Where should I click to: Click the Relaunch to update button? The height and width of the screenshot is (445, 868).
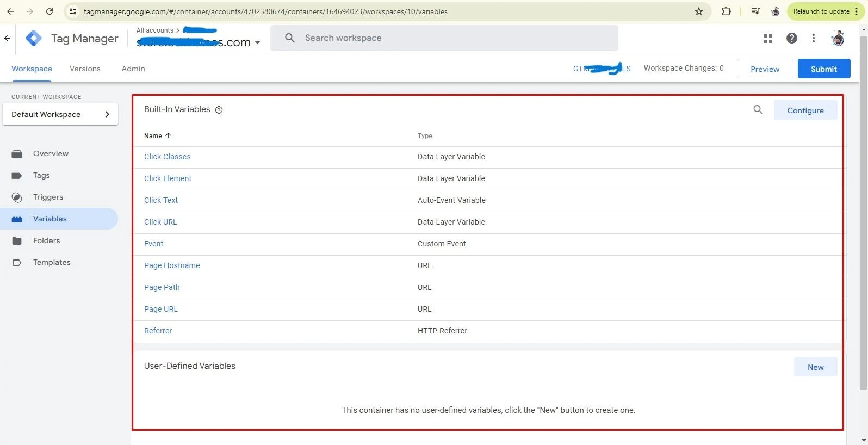coord(825,11)
